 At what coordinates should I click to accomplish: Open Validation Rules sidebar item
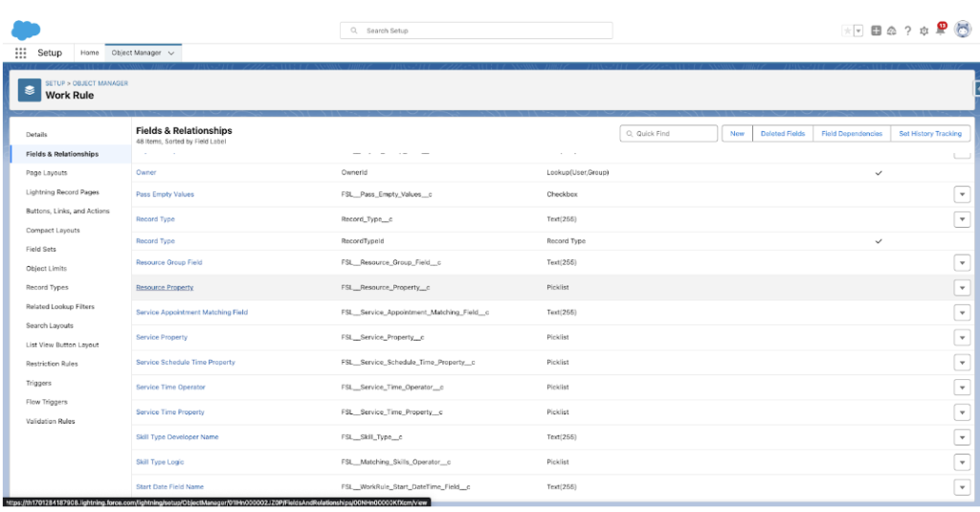[x=50, y=421]
